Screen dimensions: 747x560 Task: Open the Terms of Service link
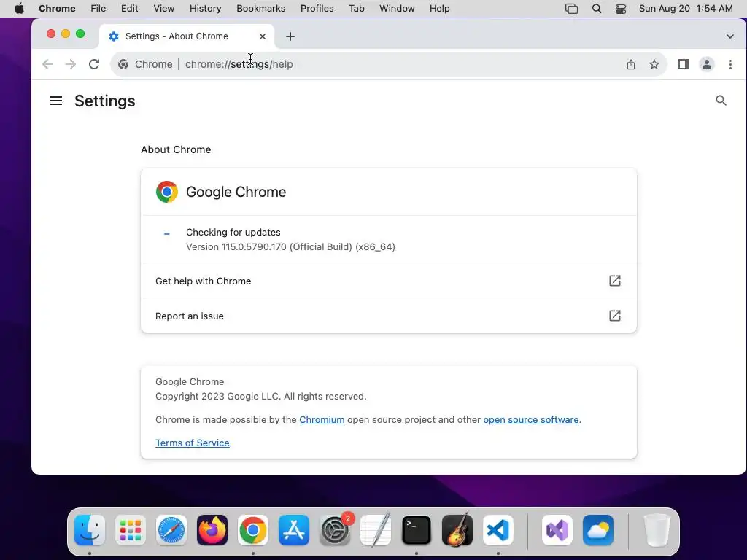tap(193, 443)
